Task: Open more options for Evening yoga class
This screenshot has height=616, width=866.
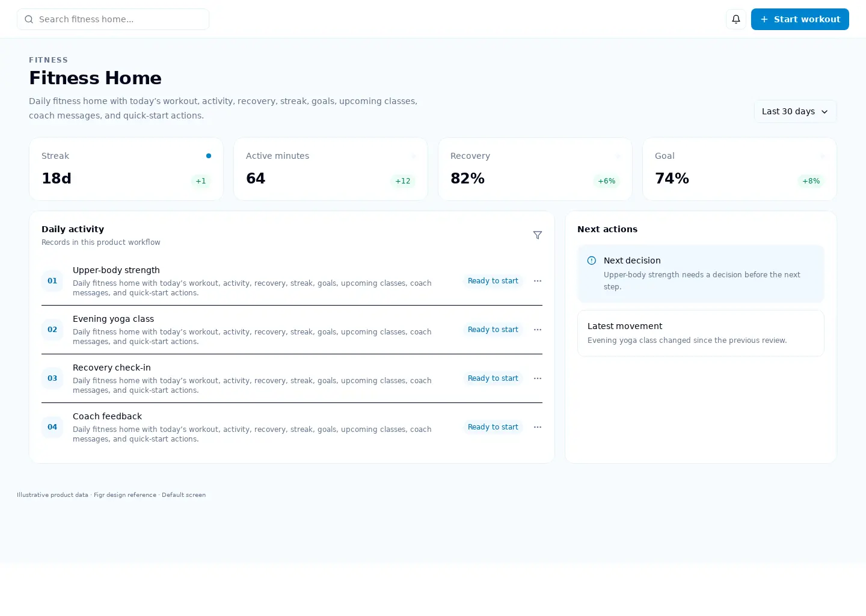Action: point(538,330)
